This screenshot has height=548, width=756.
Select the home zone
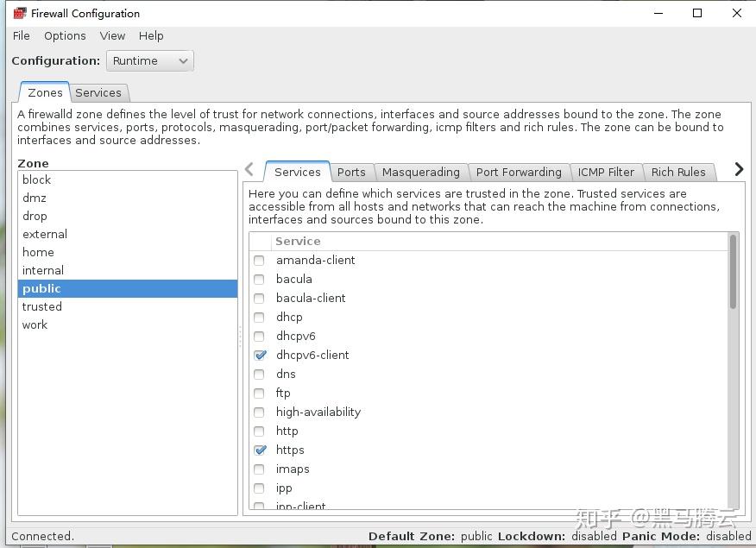click(128, 252)
